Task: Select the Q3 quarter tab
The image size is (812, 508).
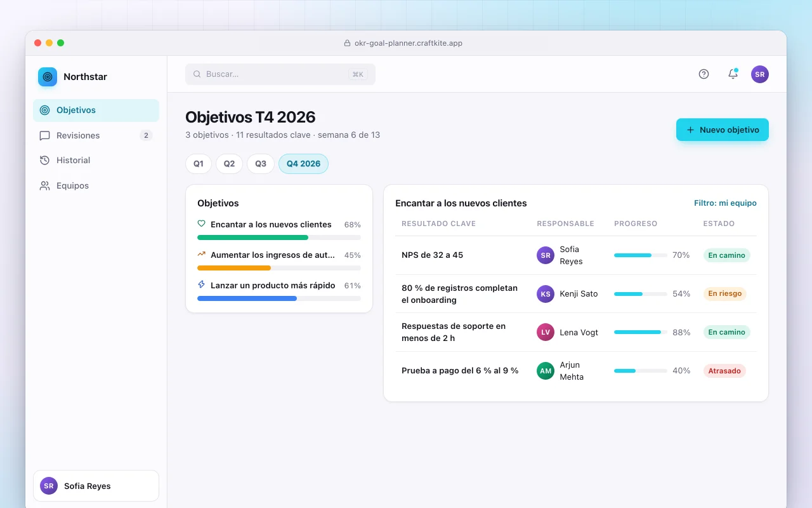Action: point(261,164)
